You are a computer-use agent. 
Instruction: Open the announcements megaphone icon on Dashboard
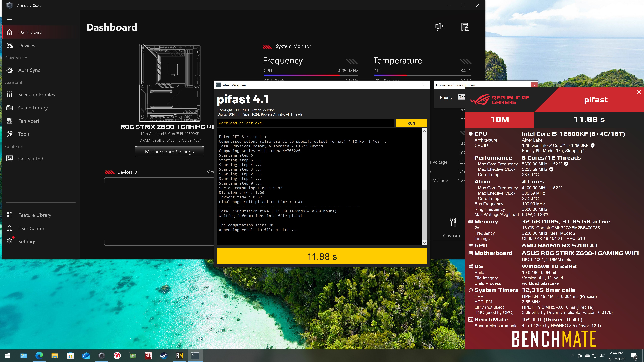[x=440, y=27]
